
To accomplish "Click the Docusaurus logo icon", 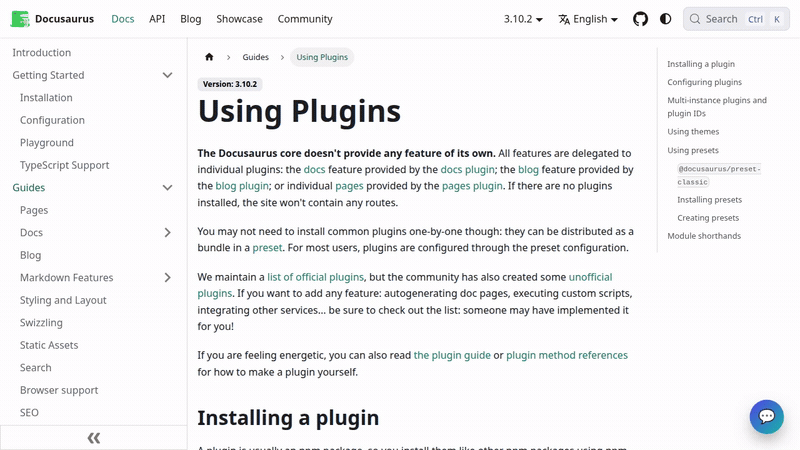I will point(20,19).
